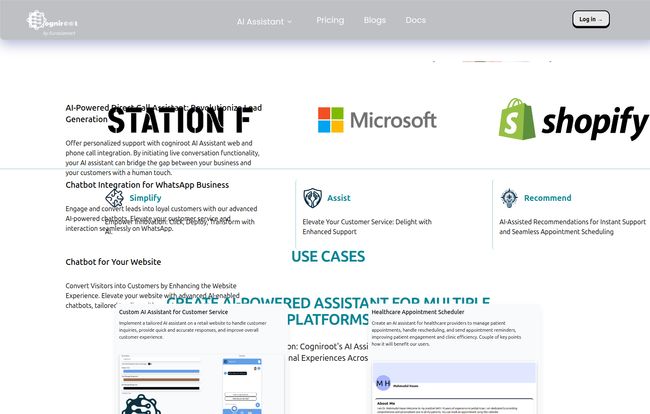Click the Recommend lightbulb icon
Image resolution: width=650 pixels, height=414 pixels.
[509, 198]
